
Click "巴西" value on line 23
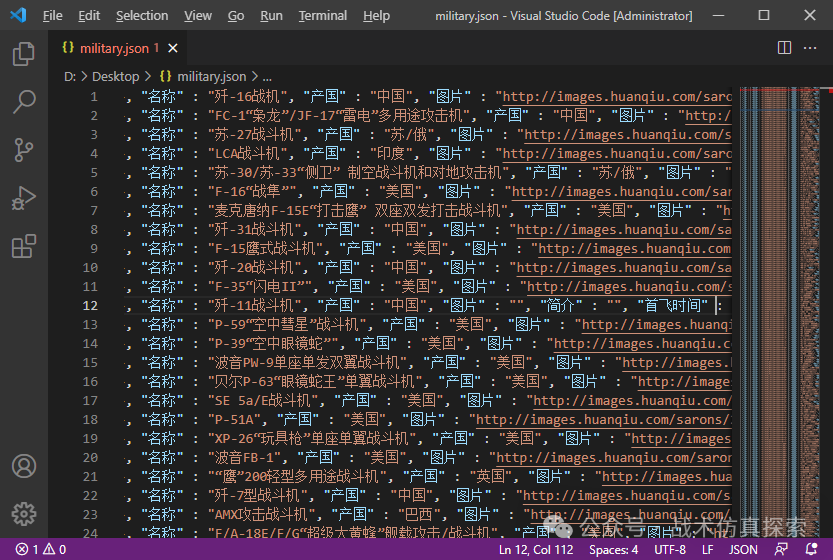tap(419, 514)
